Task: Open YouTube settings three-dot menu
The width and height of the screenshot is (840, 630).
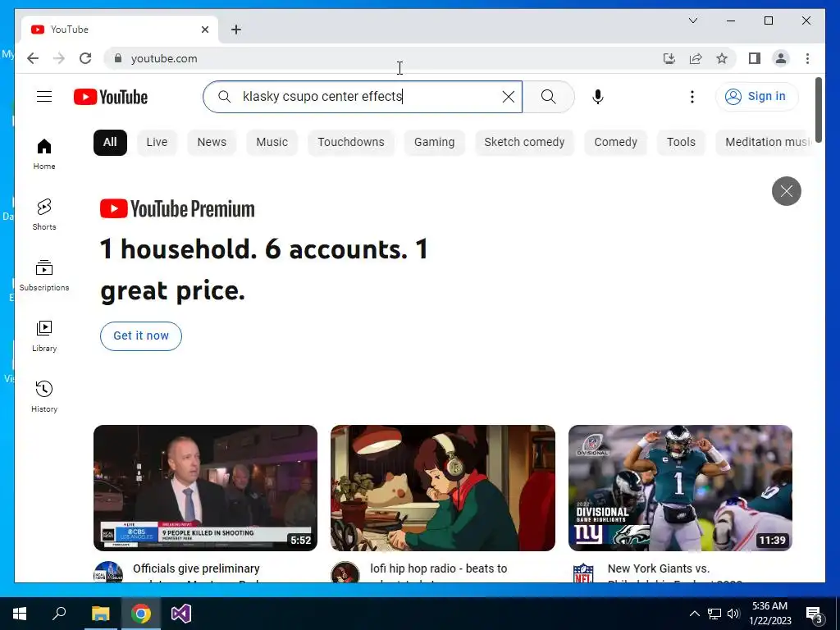Action: 692,97
